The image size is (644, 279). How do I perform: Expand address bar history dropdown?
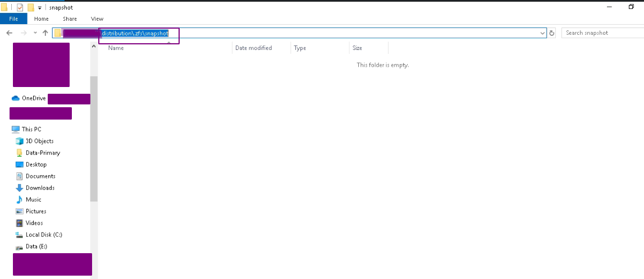click(542, 33)
